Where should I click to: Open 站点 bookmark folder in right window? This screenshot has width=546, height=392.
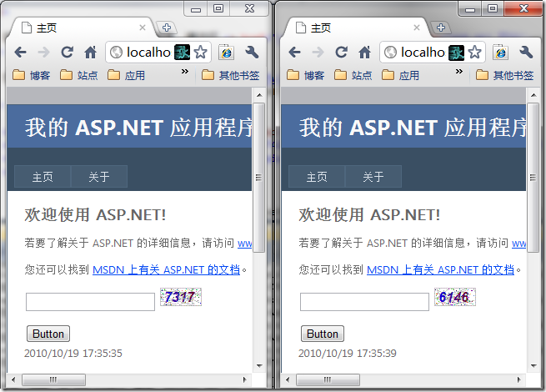[x=353, y=75]
